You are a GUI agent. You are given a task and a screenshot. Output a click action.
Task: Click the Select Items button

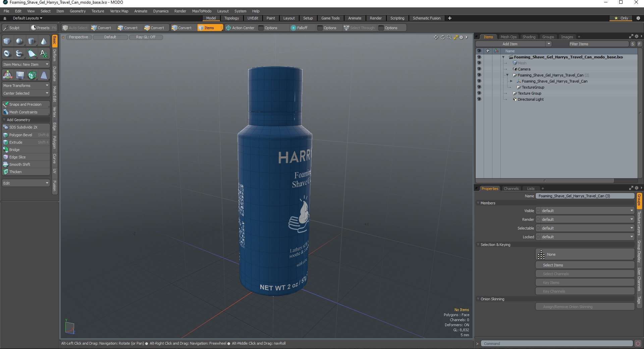point(585,265)
